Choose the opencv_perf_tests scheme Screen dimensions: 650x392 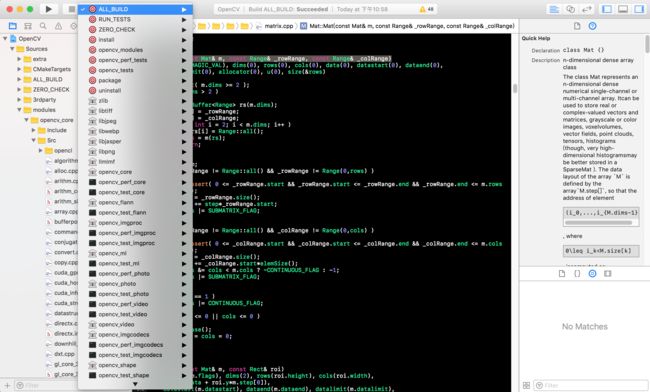(135, 60)
